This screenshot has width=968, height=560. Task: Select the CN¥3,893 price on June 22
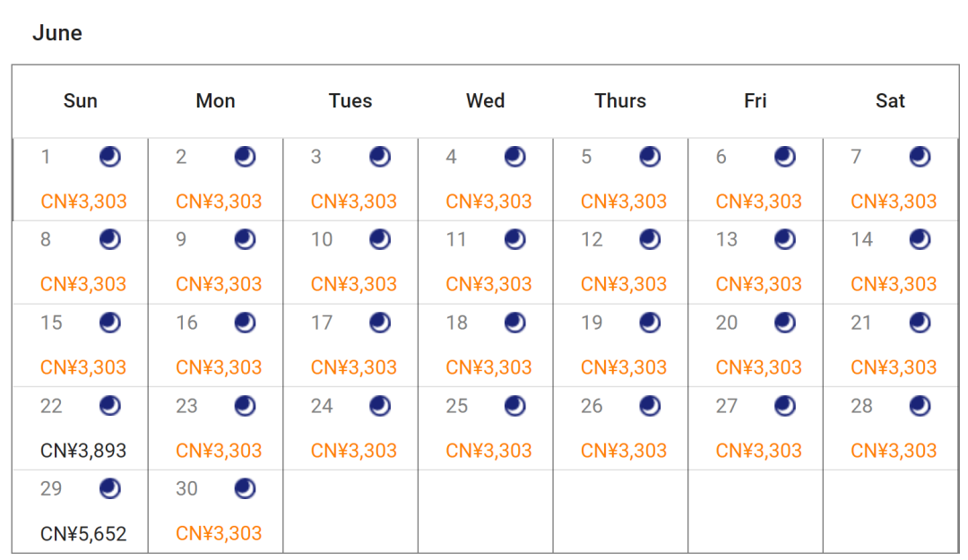[x=83, y=451]
